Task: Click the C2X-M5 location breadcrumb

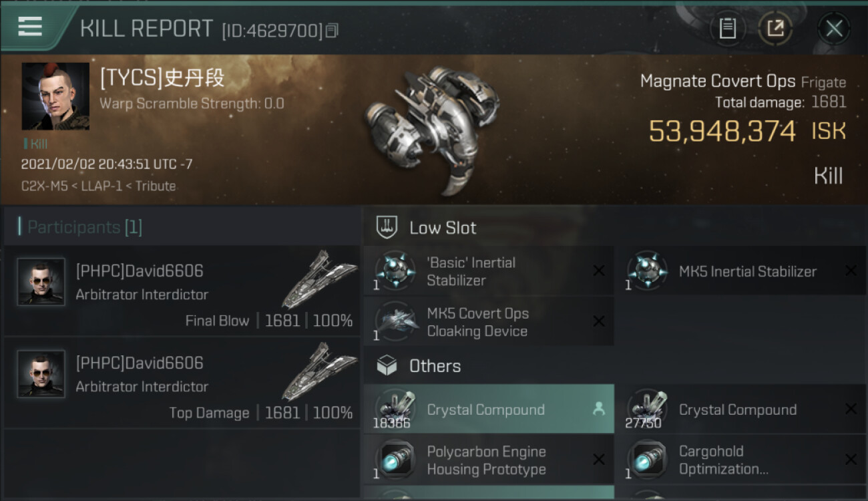Action: coord(44,186)
